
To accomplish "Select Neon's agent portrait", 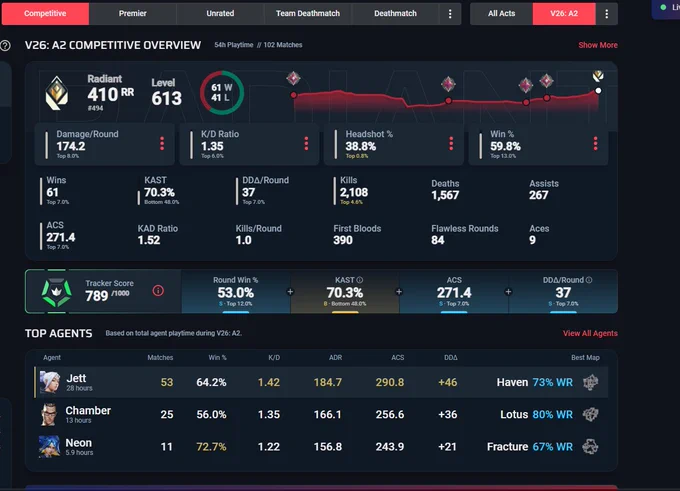I will click(49, 447).
